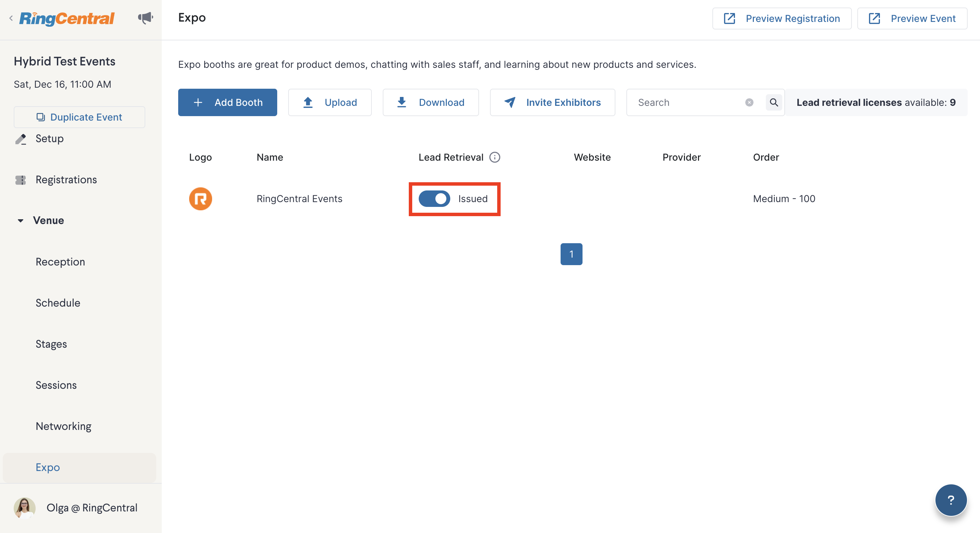
Task: Click Olga's profile avatar
Action: point(25,508)
